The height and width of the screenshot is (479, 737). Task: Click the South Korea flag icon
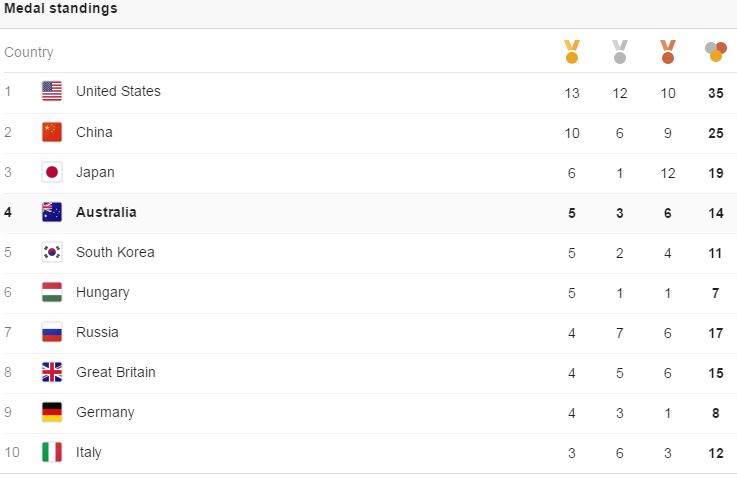click(52, 252)
